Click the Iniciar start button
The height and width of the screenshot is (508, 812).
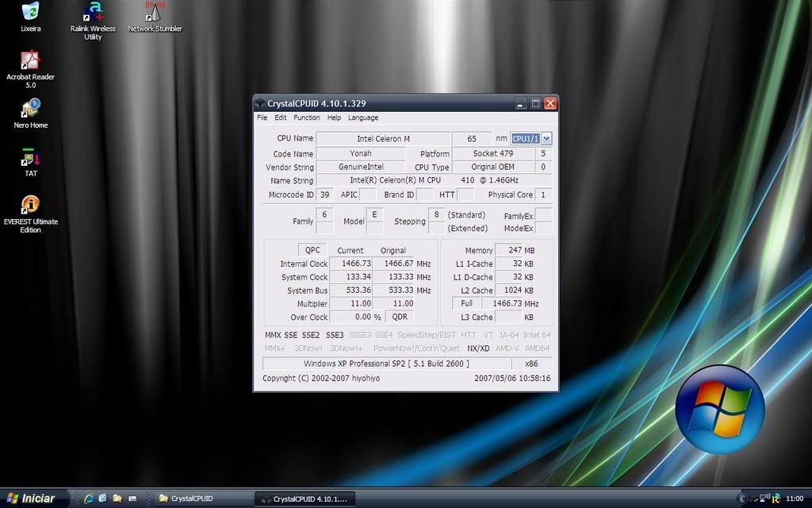(30, 498)
